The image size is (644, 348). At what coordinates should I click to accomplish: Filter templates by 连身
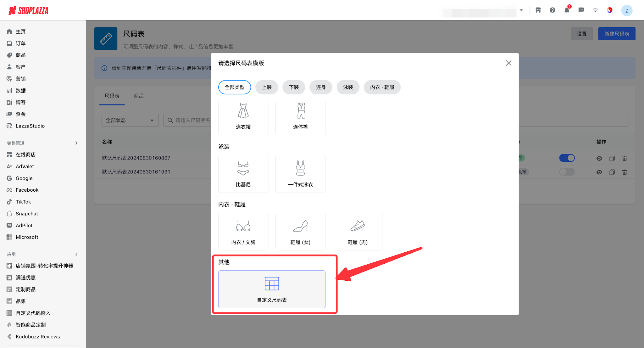point(321,87)
